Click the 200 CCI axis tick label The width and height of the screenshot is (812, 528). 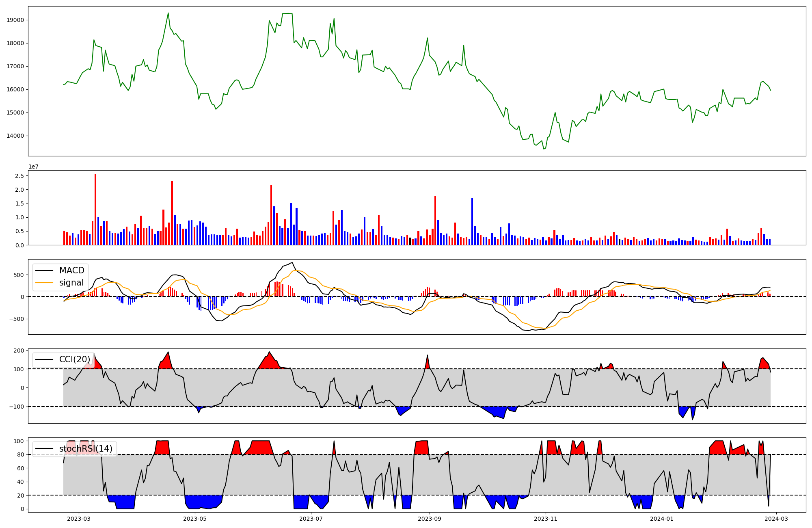(19, 351)
